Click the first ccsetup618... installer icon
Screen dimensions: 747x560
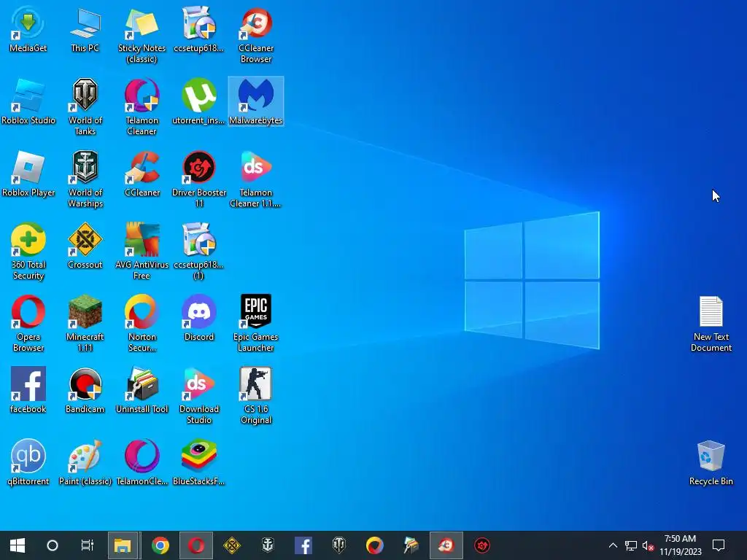tap(198, 29)
